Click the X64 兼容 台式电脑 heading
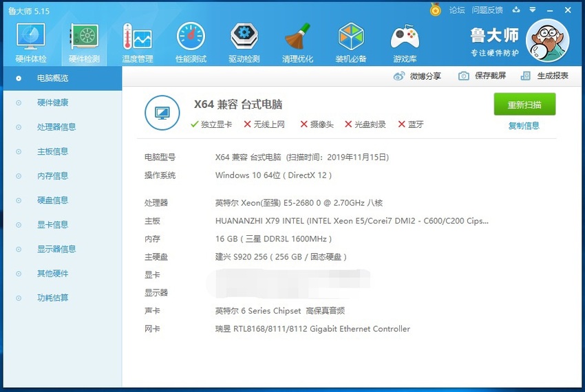This screenshot has height=392, width=585. click(238, 105)
